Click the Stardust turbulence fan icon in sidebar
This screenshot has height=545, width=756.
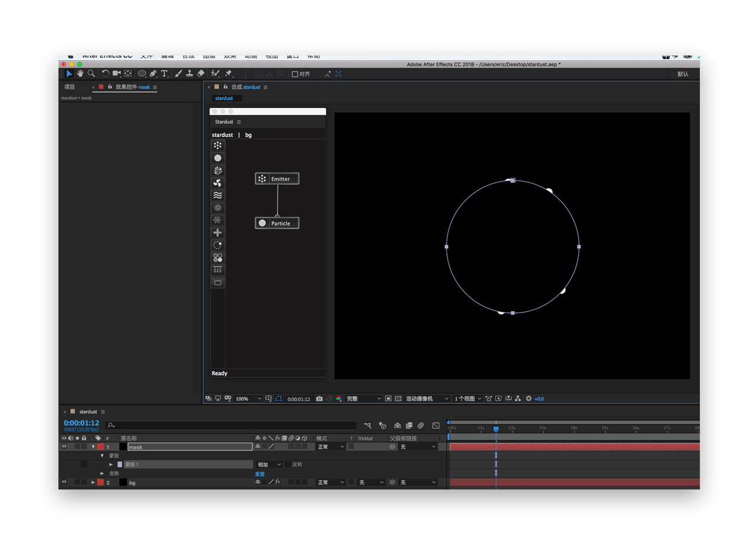218,183
